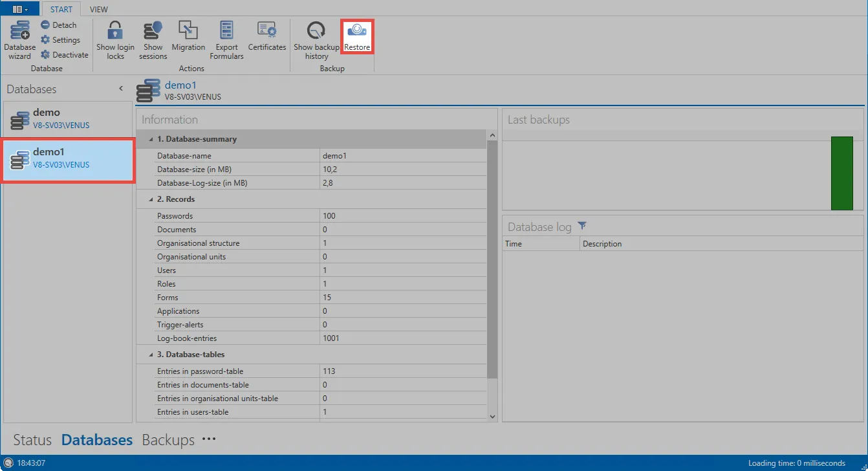868x471 pixels.
Task: Click the status bar clock icon
Action: [x=8, y=463]
